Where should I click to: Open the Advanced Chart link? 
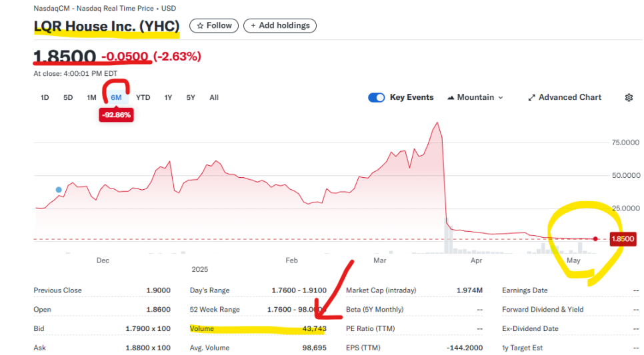(x=565, y=98)
